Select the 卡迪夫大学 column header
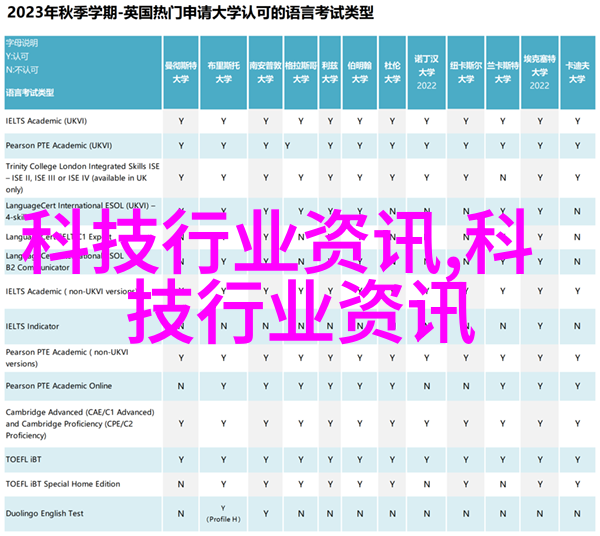This screenshot has height=536, width=600. 577,72
